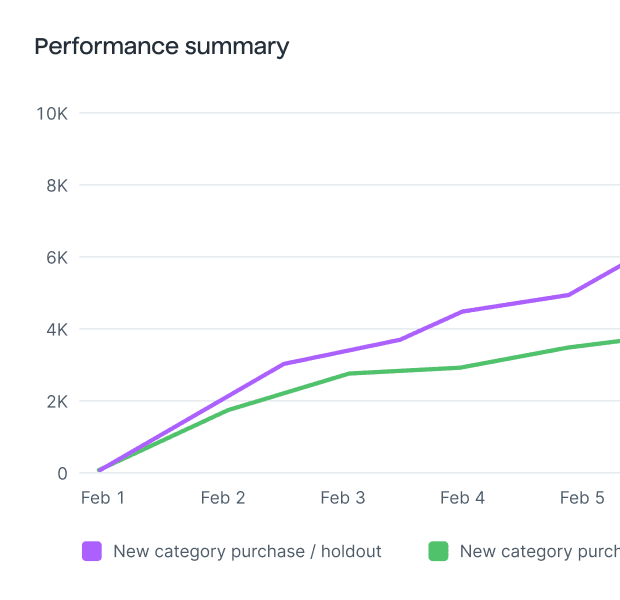Click the lines' shared starting point at Feb 1
The width and height of the screenshot is (620, 600).
click(x=100, y=469)
